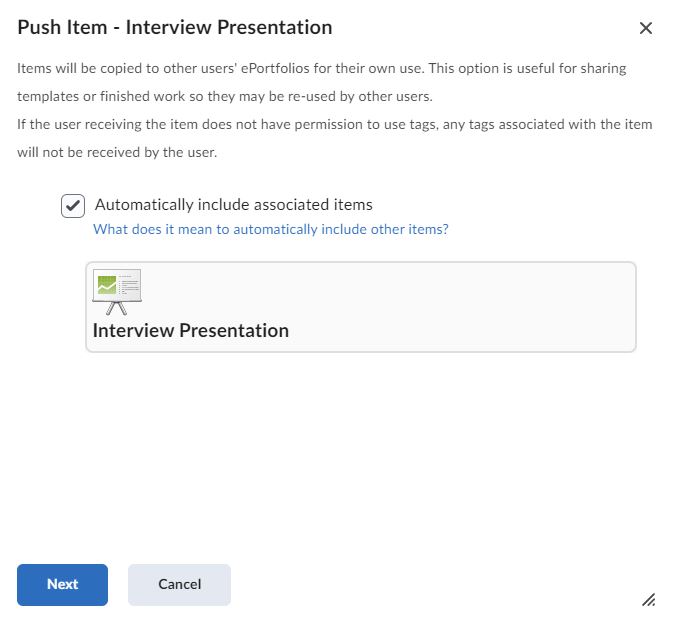The height and width of the screenshot is (622, 676).
Task: Click the checkmark inside the checkbox
Action: pyautogui.click(x=73, y=206)
